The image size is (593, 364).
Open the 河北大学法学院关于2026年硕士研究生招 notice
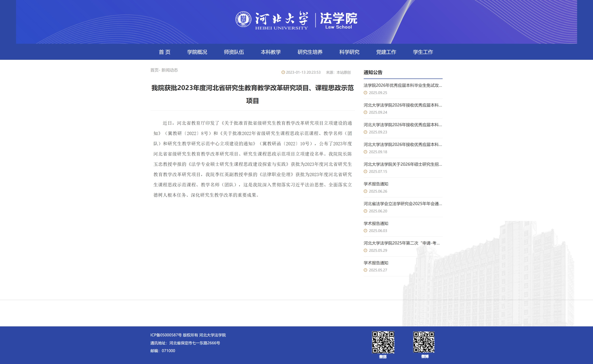403,164
